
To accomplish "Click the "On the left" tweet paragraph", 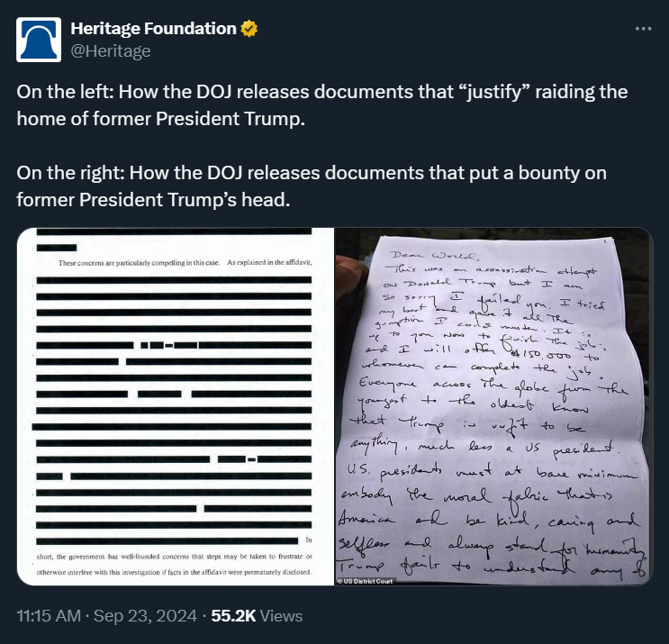I will click(322, 104).
